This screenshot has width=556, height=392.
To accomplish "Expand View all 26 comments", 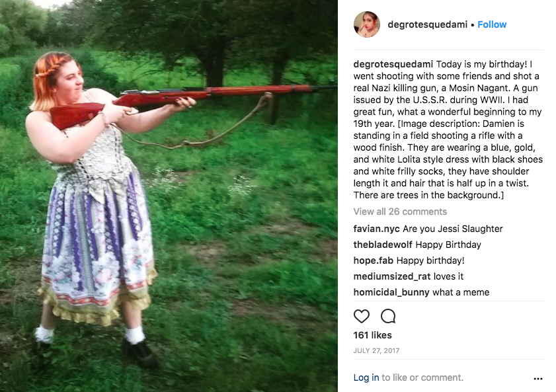I will (400, 212).
